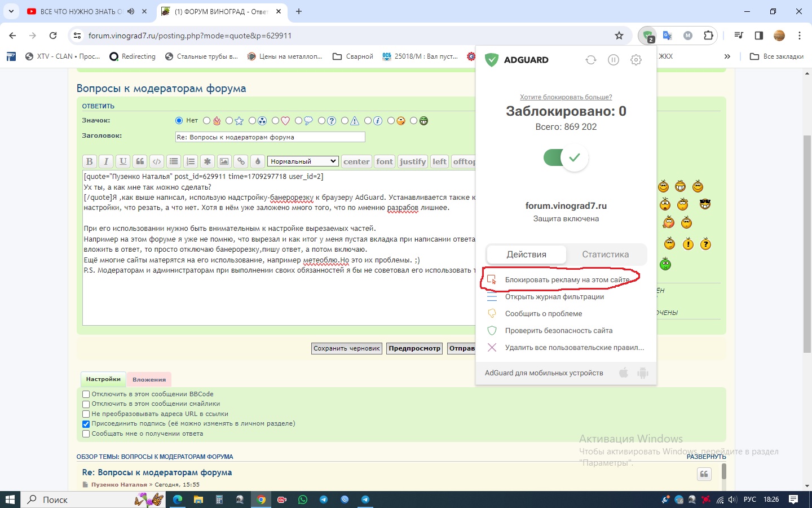Open Calculator from the taskbar

point(219,500)
